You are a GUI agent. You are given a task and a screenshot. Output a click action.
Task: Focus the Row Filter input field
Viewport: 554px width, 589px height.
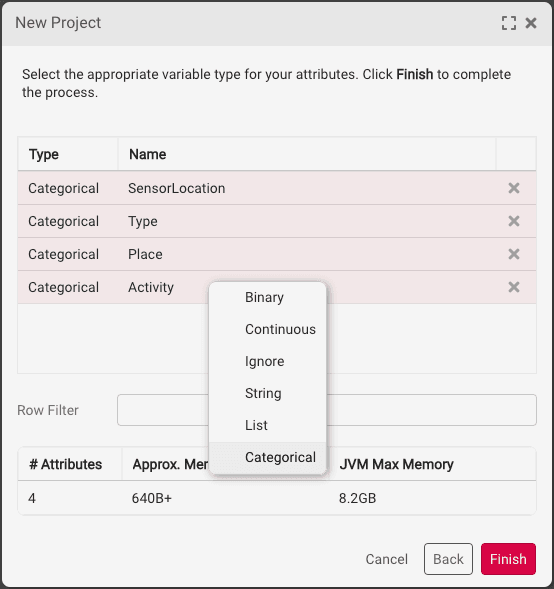(327, 410)
